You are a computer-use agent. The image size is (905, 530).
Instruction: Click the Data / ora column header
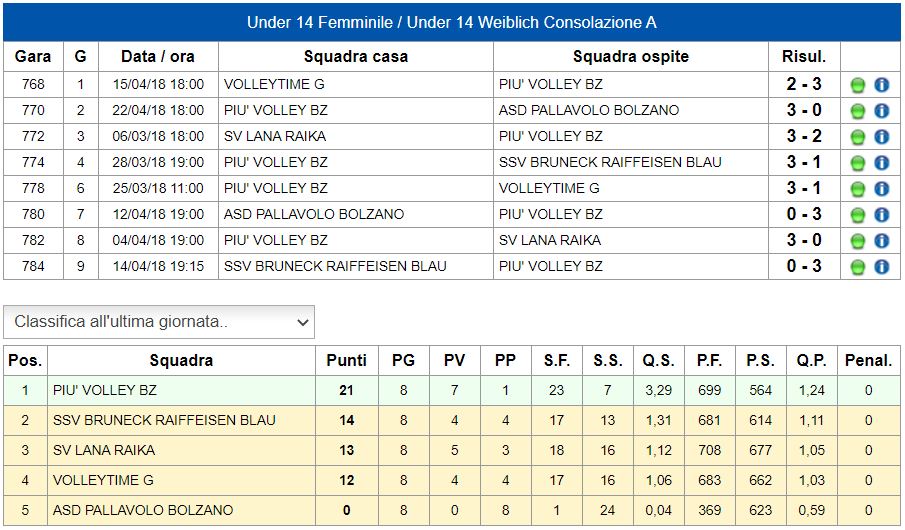158,57
